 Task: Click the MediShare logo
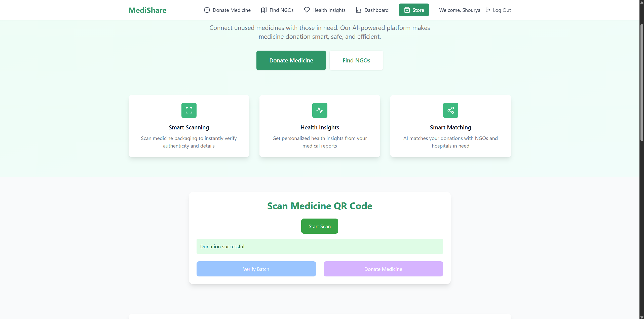point(147,10)
